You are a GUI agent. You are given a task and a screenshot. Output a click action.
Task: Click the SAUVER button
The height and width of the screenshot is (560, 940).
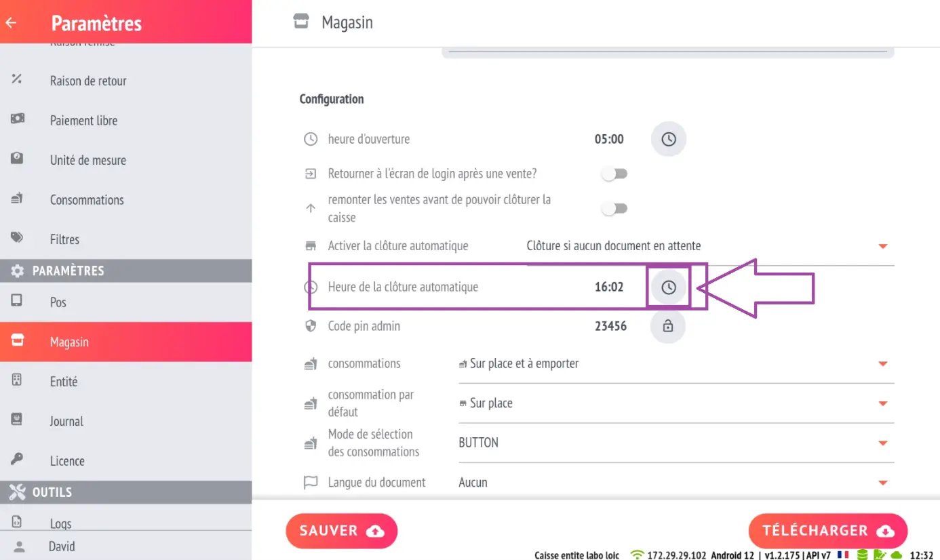pyautogui.click(x=342, y=531)
